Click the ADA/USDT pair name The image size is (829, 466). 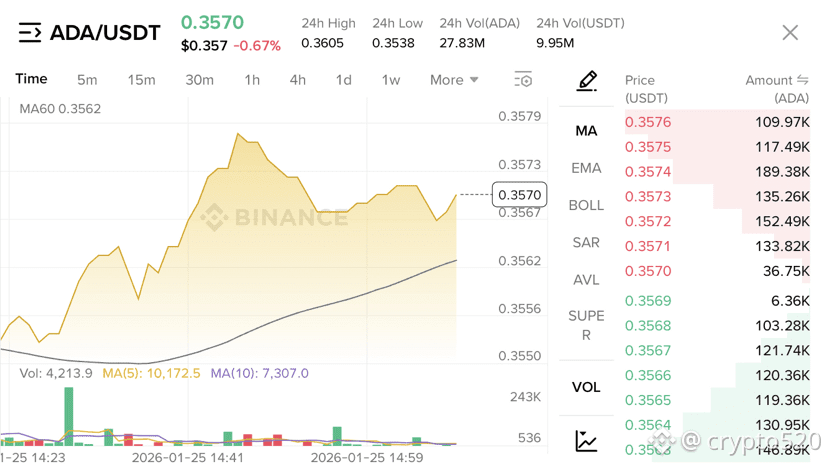105,33
